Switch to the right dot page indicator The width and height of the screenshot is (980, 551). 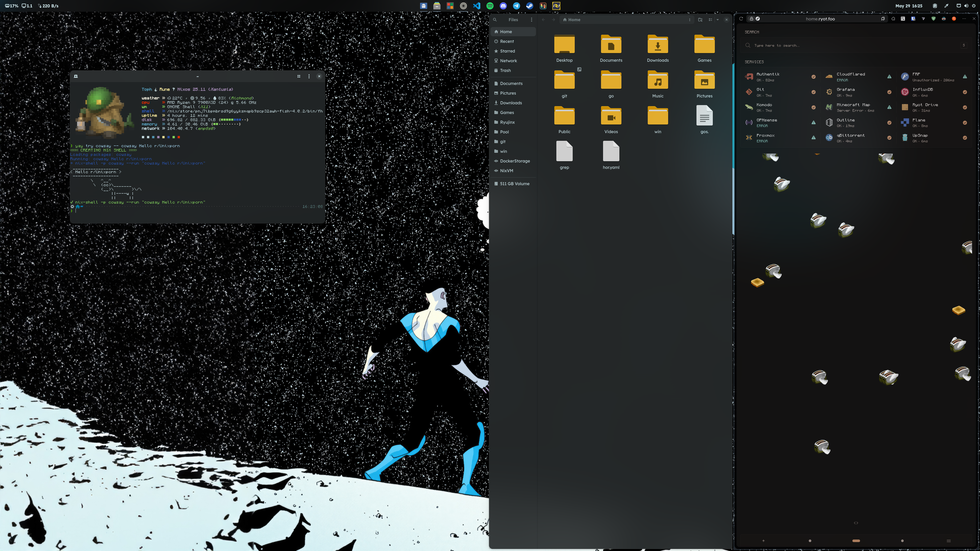pos(902,541)
